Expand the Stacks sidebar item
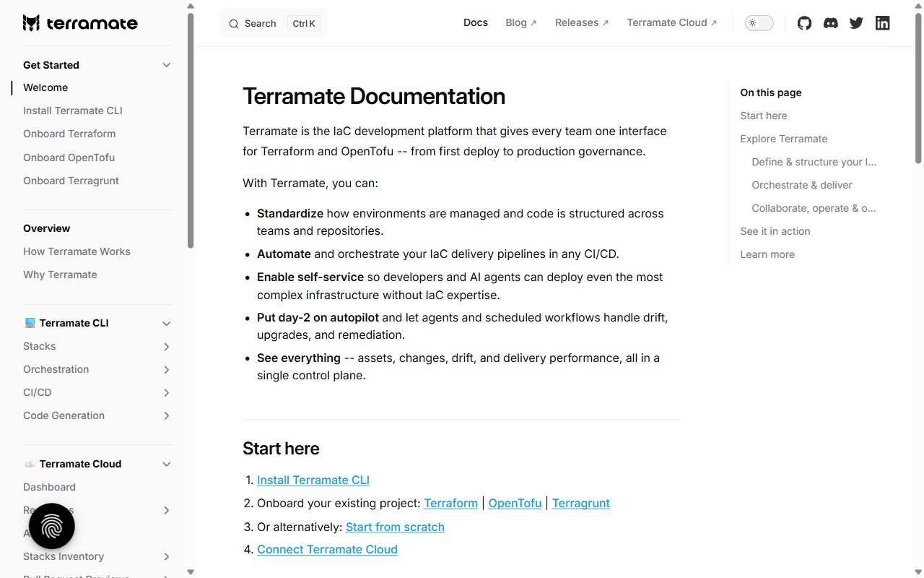 coord(167,347)
